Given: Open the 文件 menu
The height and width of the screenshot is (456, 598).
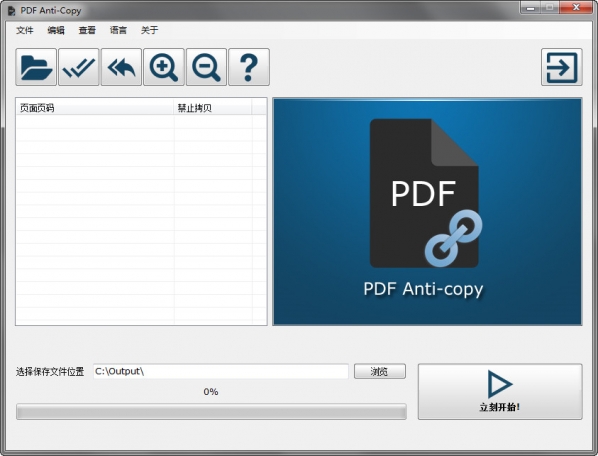Looking at the screenshot, I should (25, 30).
